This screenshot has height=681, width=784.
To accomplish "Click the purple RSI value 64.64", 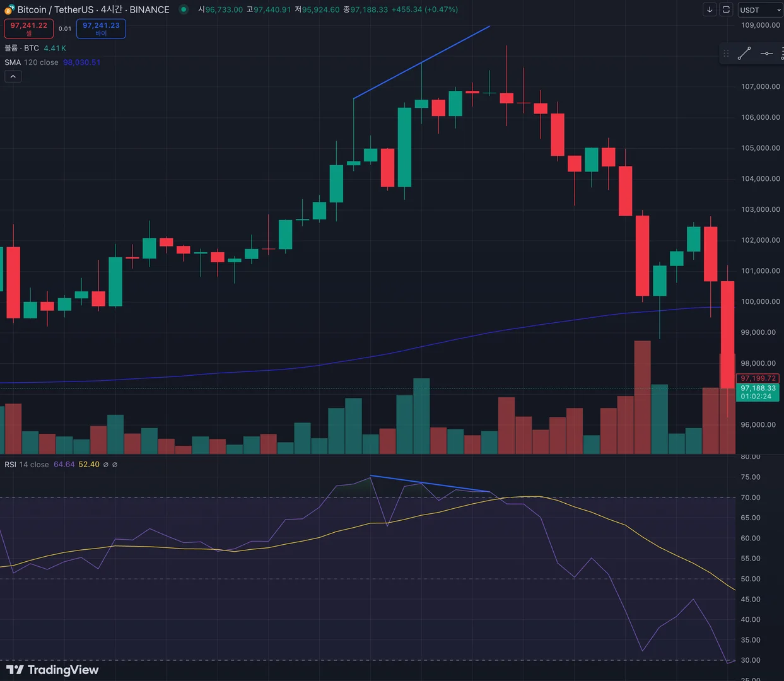I will [64, 465].
